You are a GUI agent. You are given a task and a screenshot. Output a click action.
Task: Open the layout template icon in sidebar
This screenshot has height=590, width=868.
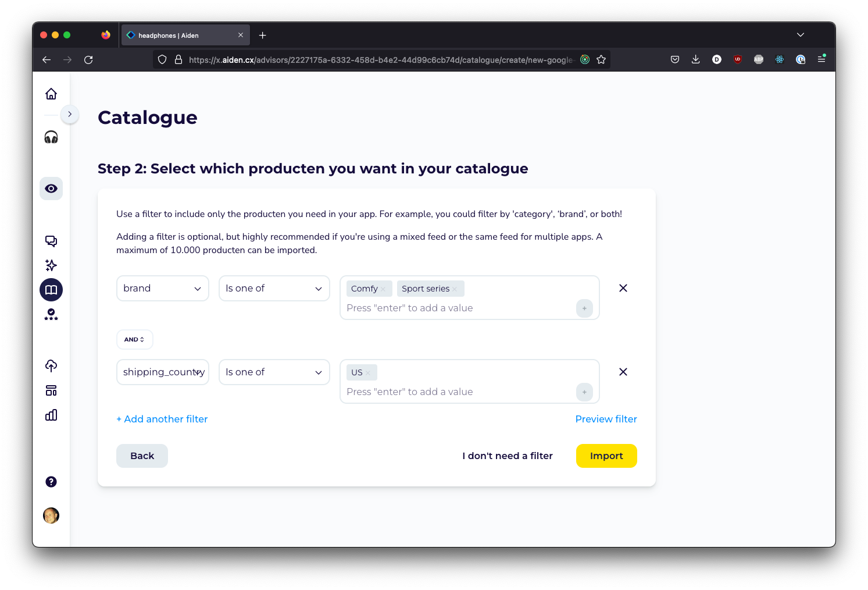click(51, 390)
